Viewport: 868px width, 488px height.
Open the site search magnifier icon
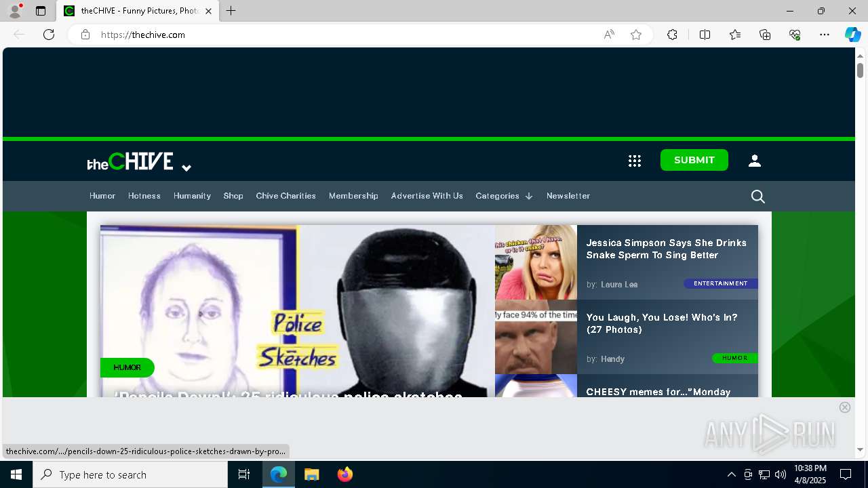[x=758, y=197]
